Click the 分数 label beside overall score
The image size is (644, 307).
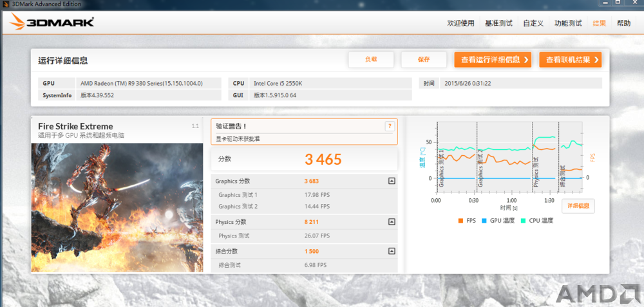tap(225, 159)
